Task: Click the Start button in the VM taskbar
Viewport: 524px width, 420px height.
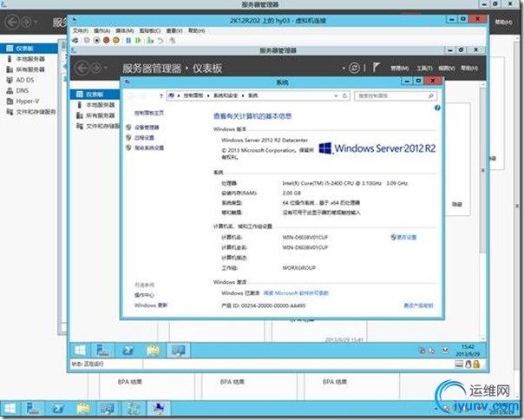Action: click(x=80, y=350)
